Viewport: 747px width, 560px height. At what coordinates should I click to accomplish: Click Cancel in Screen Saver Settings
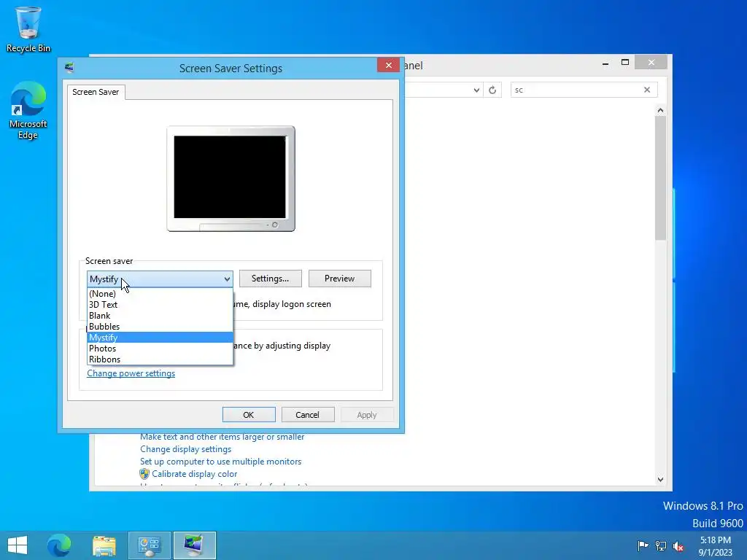pyautogui.click(x=307, y=415)
